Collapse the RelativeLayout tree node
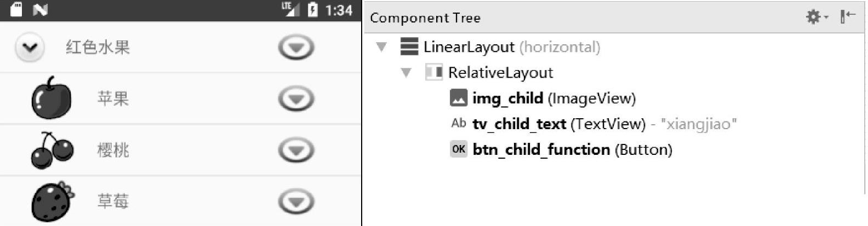 [406, 72]
